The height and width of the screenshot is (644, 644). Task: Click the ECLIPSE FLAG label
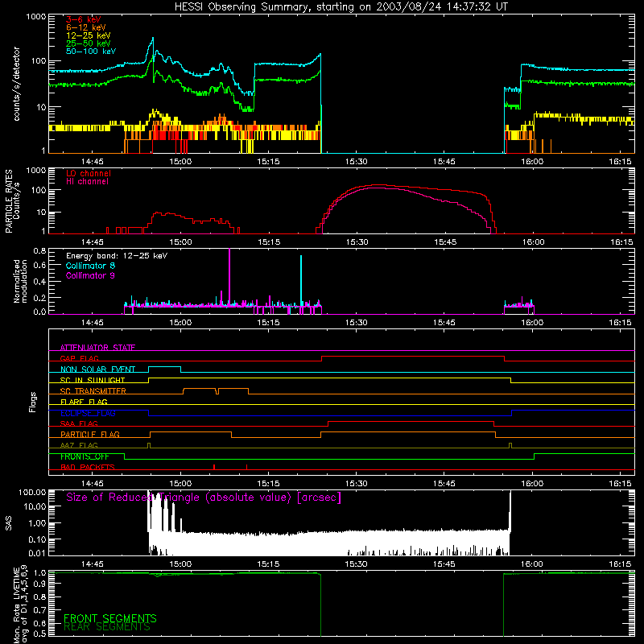pos(88,413)
